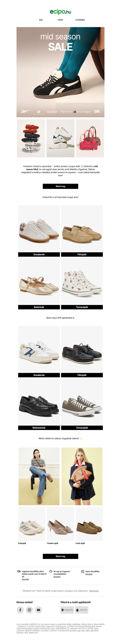
Task: Open the Facebook social icon
Action: (20, 610)
